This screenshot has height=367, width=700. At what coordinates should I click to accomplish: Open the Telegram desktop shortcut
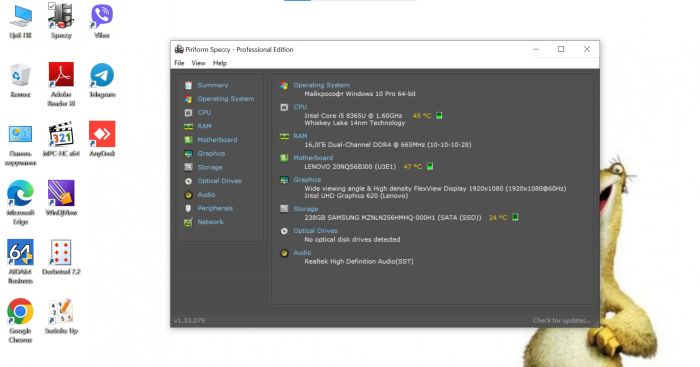102,80
